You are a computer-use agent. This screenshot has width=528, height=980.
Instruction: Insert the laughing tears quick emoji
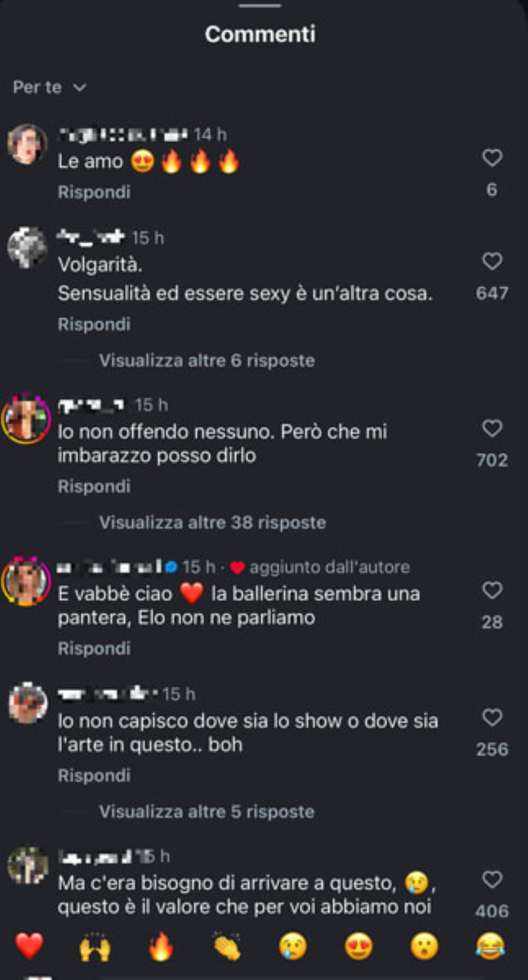pyautogui.click(x=490, y=946)
